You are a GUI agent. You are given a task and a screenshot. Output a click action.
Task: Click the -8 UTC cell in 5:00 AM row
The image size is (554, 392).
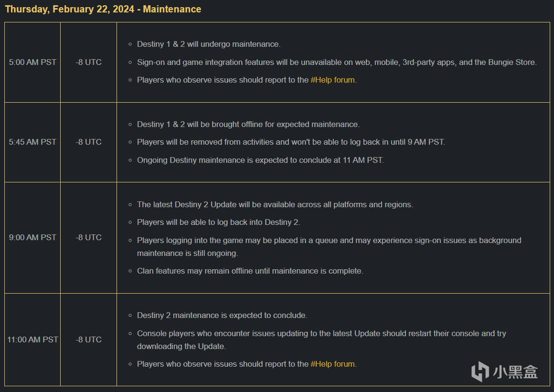88,62
